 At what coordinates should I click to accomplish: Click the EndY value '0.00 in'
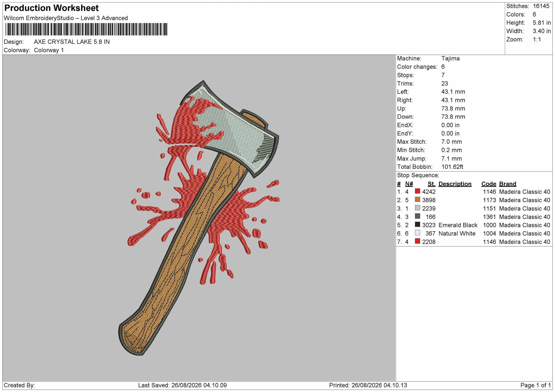(x=450, y=133)
